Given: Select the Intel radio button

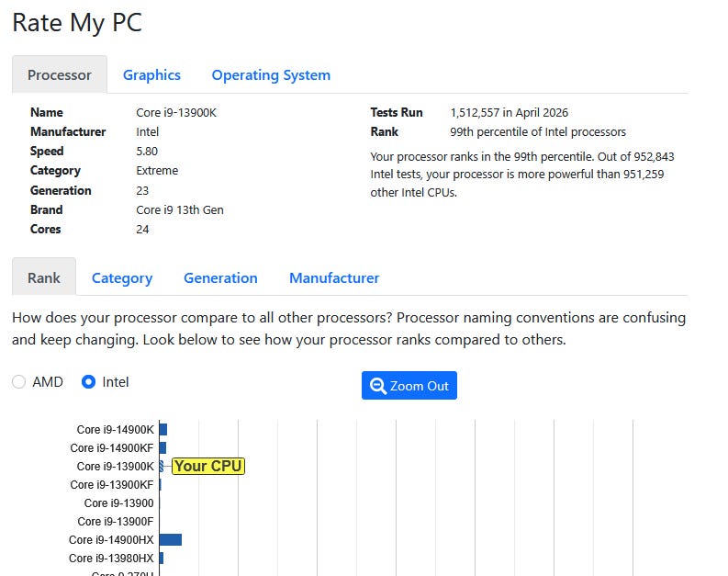Looking at the screenshot, I should (x=88, y=382).
